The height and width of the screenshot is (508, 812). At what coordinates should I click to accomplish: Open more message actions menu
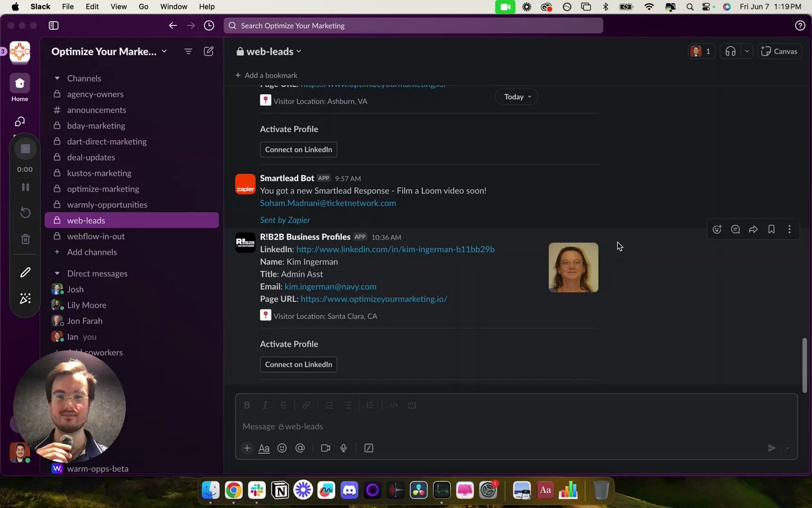point(789,229)
